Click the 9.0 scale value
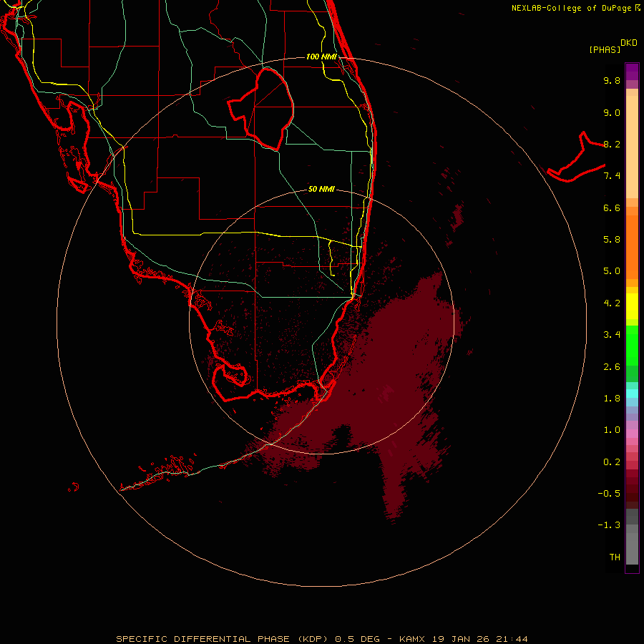The width and height of the screenshot is (644, 644). pos(612,112)
